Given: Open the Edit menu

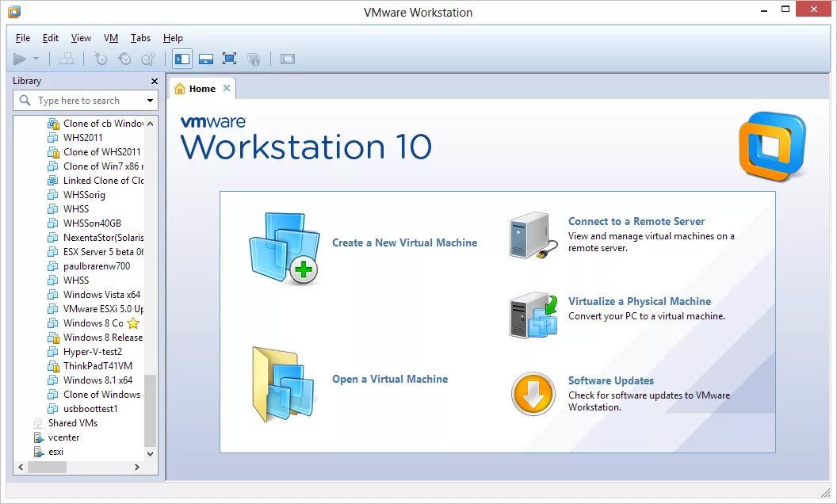Looking at the screenshot, I should click(x=51, y=38).
